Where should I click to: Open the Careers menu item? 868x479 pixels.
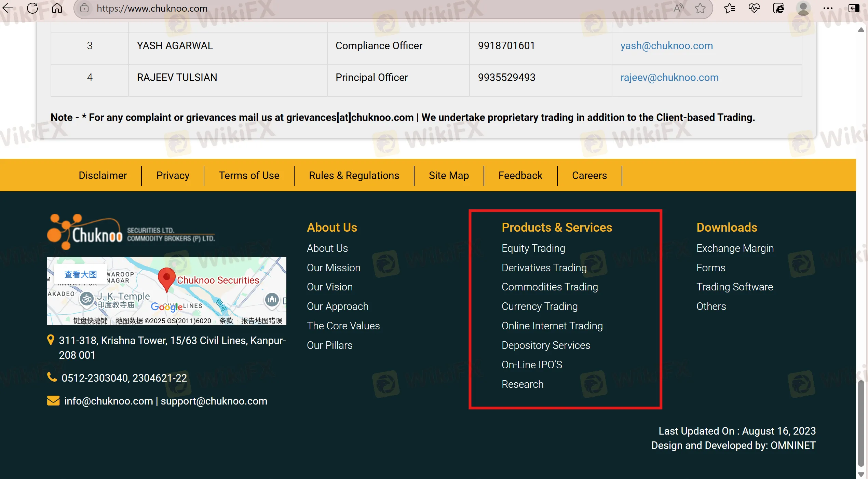click(x=589, y=175)
